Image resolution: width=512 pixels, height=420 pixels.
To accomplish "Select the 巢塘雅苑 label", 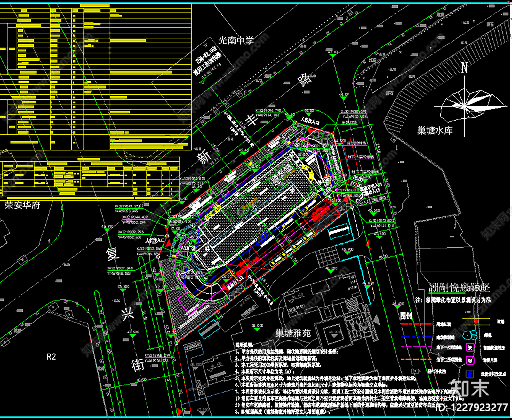I will (293, 333).
